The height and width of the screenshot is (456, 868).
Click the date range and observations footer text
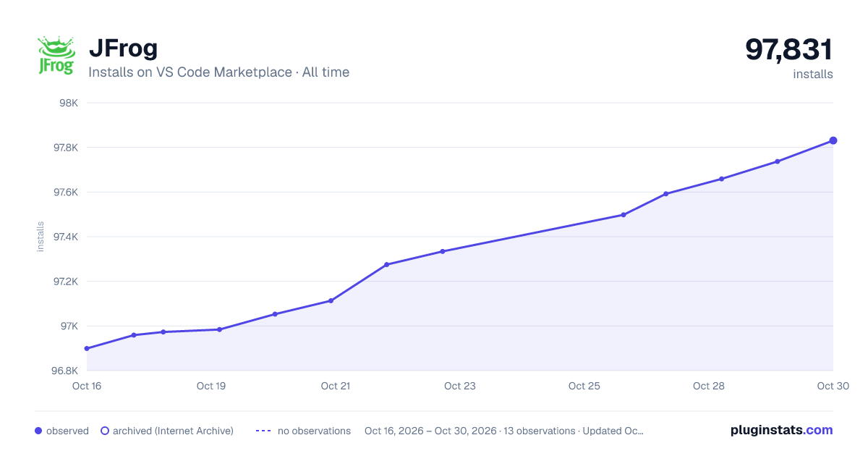[x=504, y=431]
